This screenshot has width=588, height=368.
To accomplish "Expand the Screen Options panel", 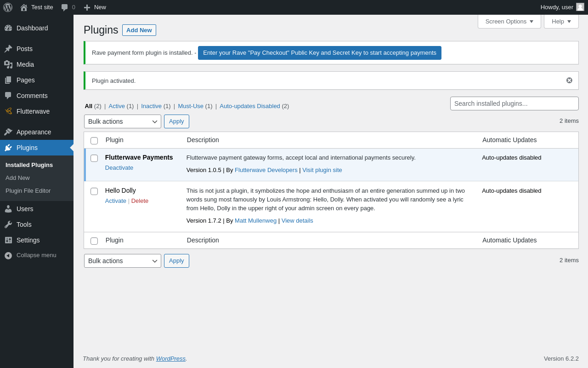I will coord(509,21).
